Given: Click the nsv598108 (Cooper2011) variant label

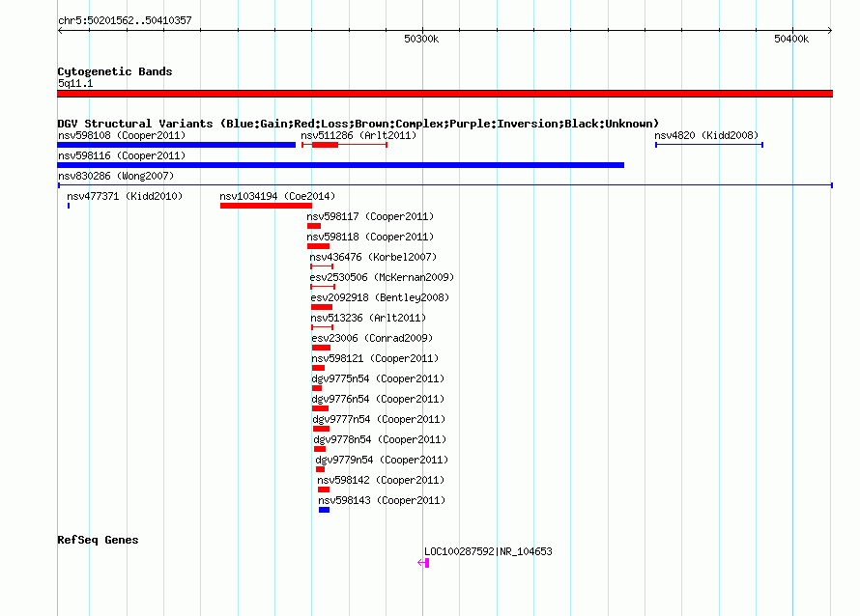Looking at the screenshot, I should [122, 135].
